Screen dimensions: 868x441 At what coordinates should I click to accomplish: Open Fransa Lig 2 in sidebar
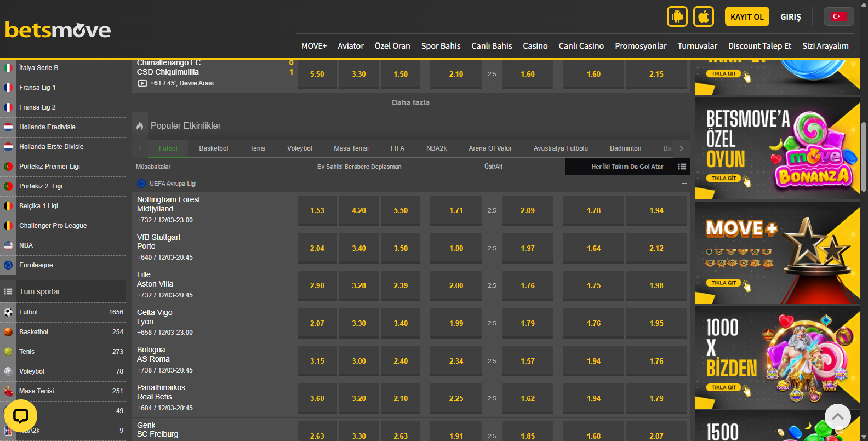click(x=37, y=107)
